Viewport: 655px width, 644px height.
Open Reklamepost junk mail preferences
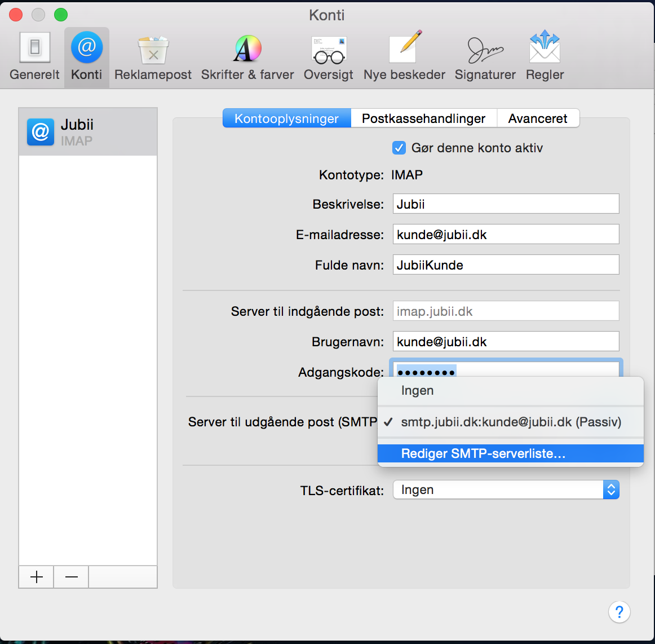pyautogui.click(x=153, y=56)
